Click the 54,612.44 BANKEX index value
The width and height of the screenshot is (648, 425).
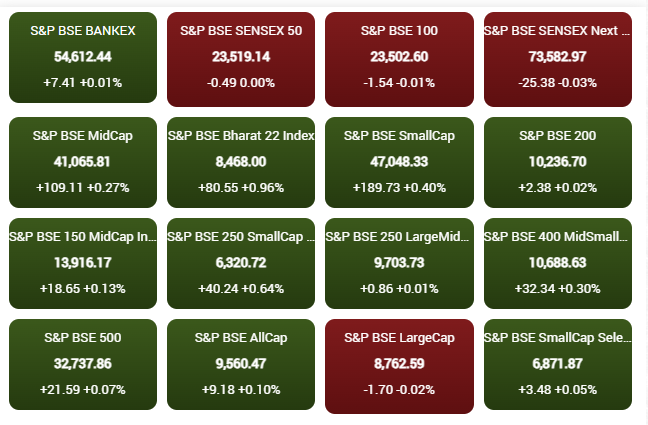click(83, 58)
